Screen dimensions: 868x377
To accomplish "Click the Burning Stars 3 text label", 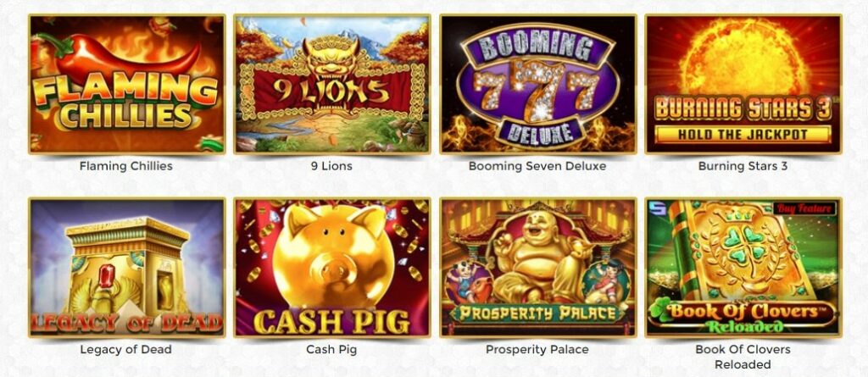I will point(743,166).
